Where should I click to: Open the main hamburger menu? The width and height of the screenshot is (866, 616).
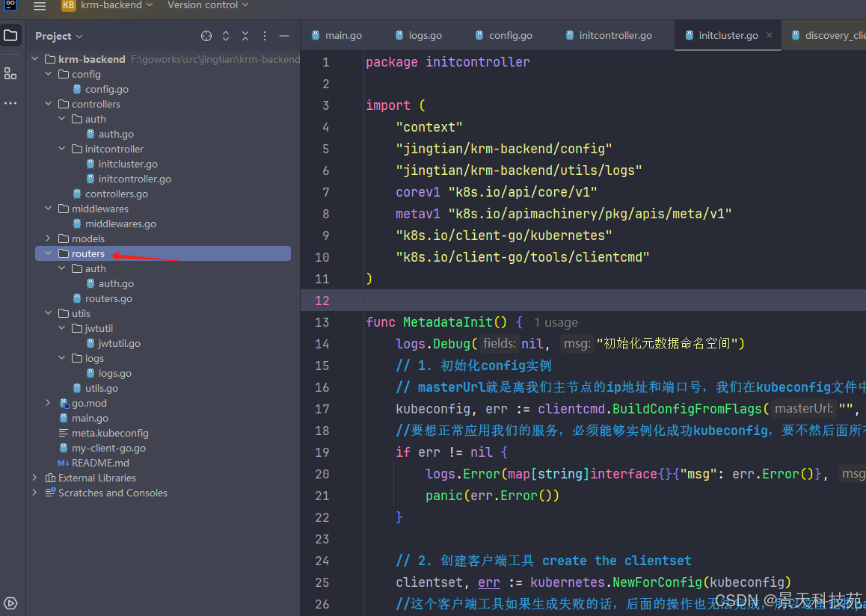pyautogui.click(x=40, y=6)
